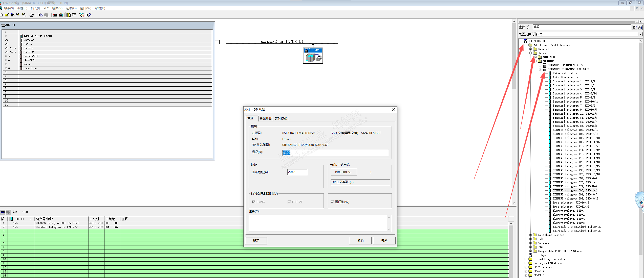Click Configure Network icon in toolbar

81,15
